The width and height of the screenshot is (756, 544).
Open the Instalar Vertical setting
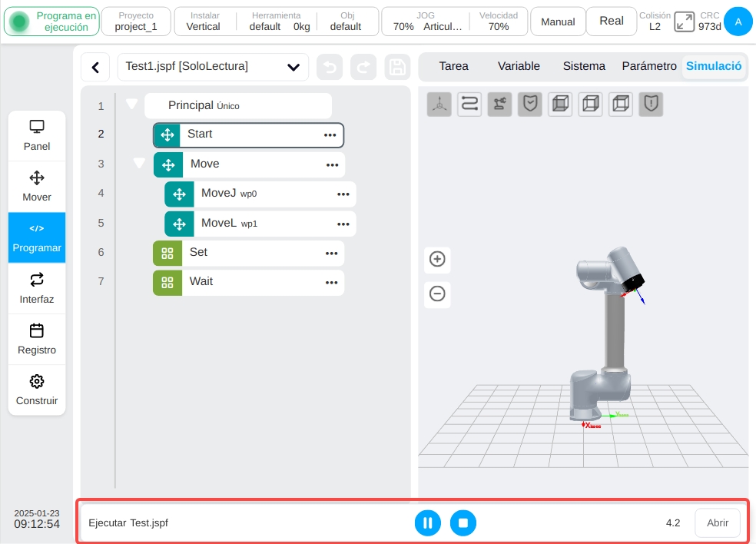tap(204, 22)
